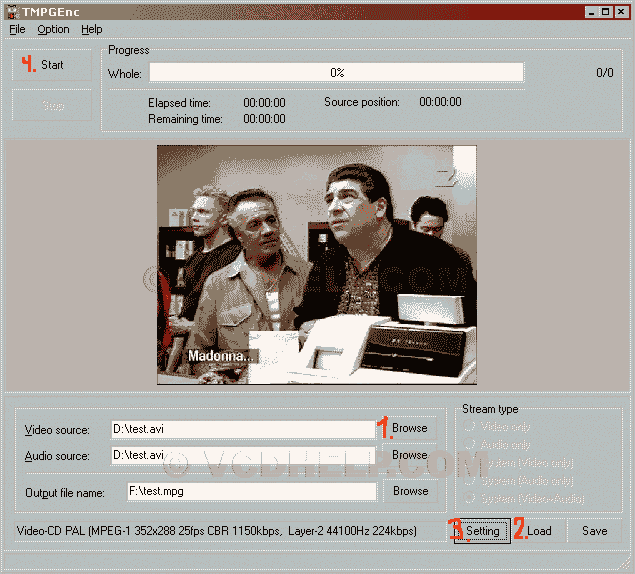Click the Start encoding button
Viewport: 635px width, 574px height.
tap(52, 65)
